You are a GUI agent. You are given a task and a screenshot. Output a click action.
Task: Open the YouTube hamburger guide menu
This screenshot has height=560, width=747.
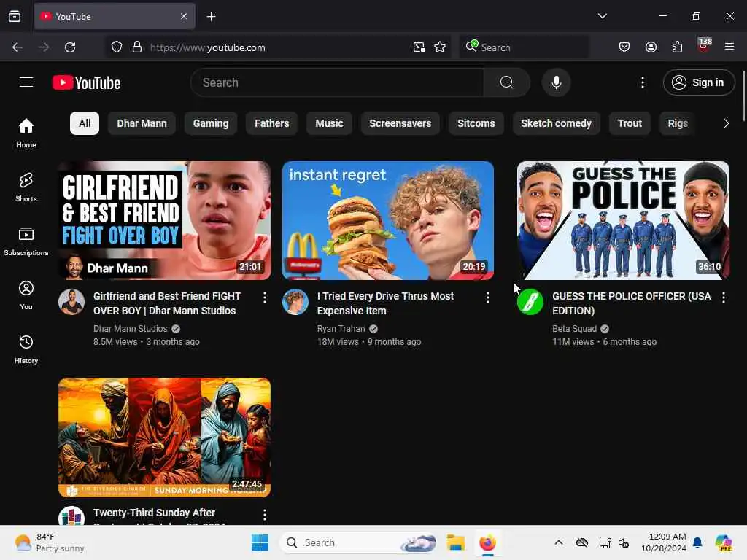[26, 82]
